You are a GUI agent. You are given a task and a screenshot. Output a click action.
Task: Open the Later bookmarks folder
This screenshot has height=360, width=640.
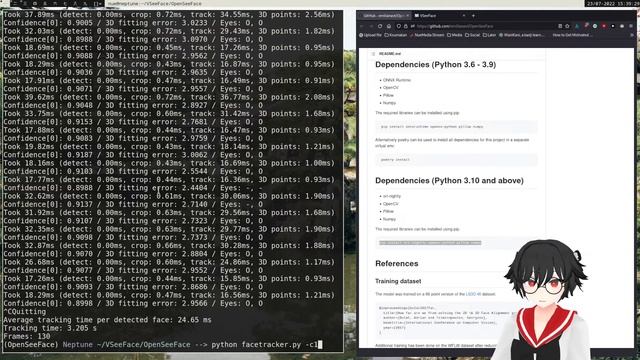point(490,35)
